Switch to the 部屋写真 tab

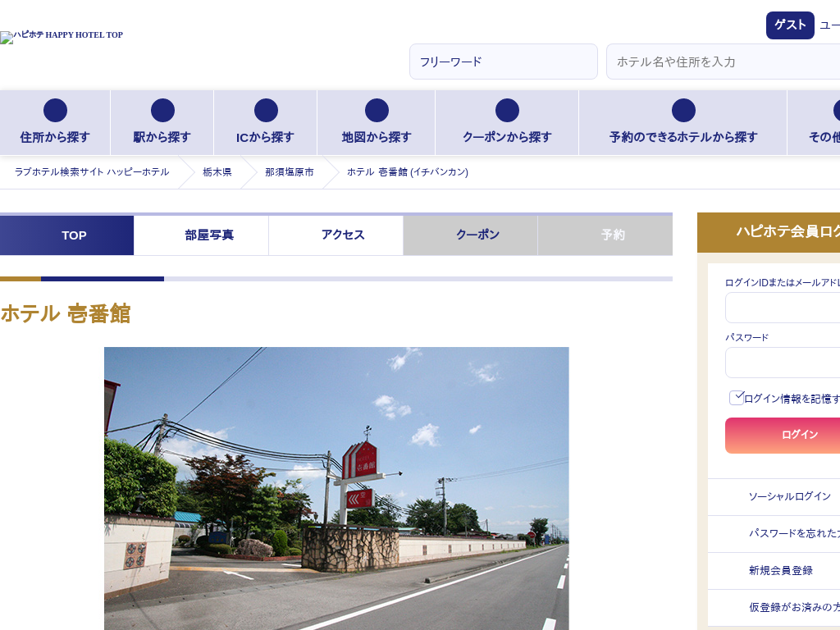[202, 235]
